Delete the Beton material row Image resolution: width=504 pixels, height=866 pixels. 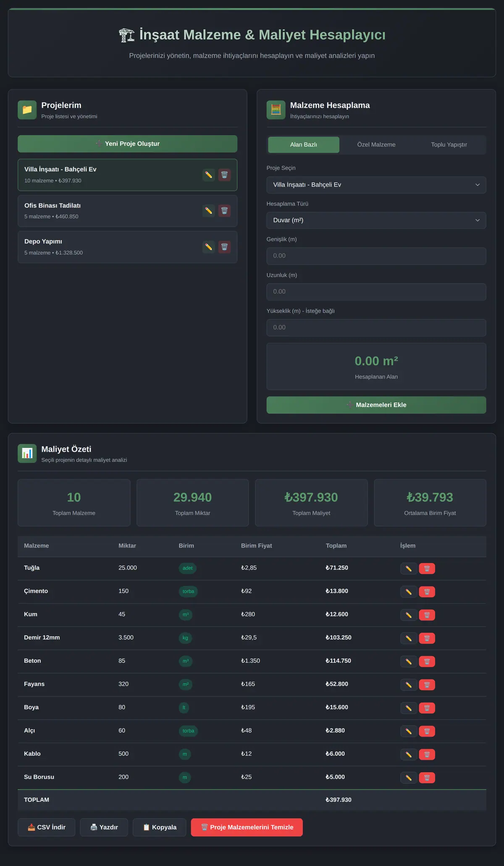[x=427, y=661]
